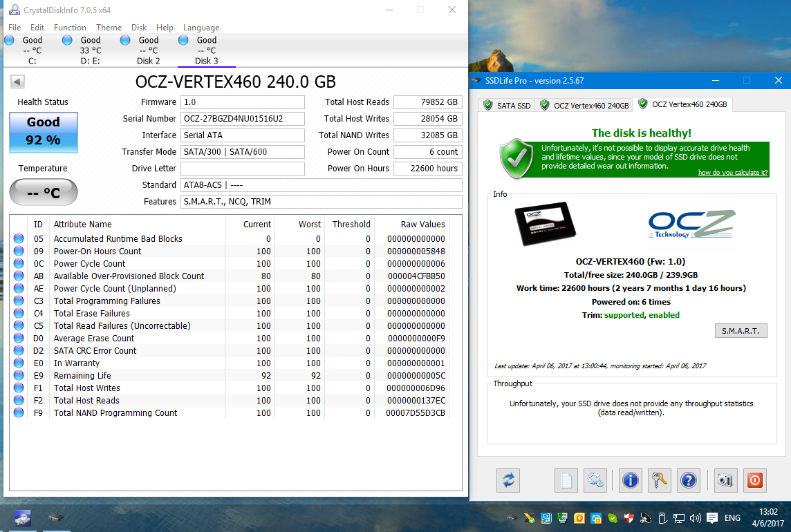Image resolution: width=791 pixels, height=532 pixels.
Task: Click the Good 92 % health status button
Action: [x=44, y=131]
